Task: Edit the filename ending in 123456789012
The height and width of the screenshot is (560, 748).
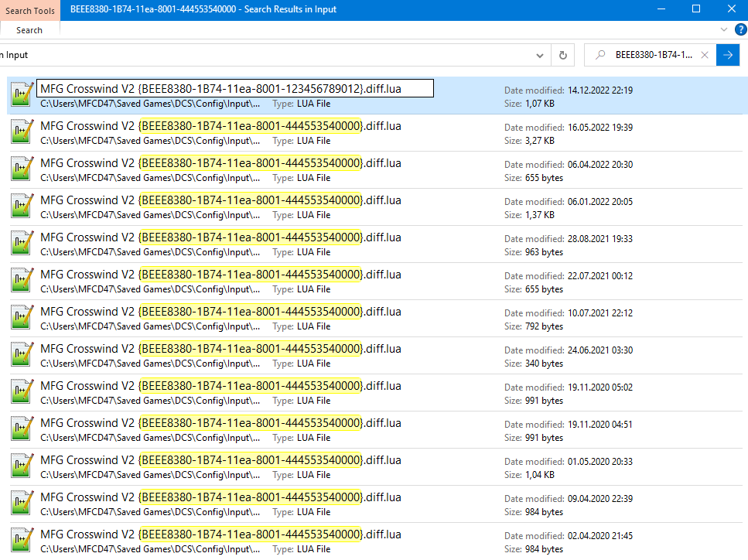Action: [x=235, y=89]
